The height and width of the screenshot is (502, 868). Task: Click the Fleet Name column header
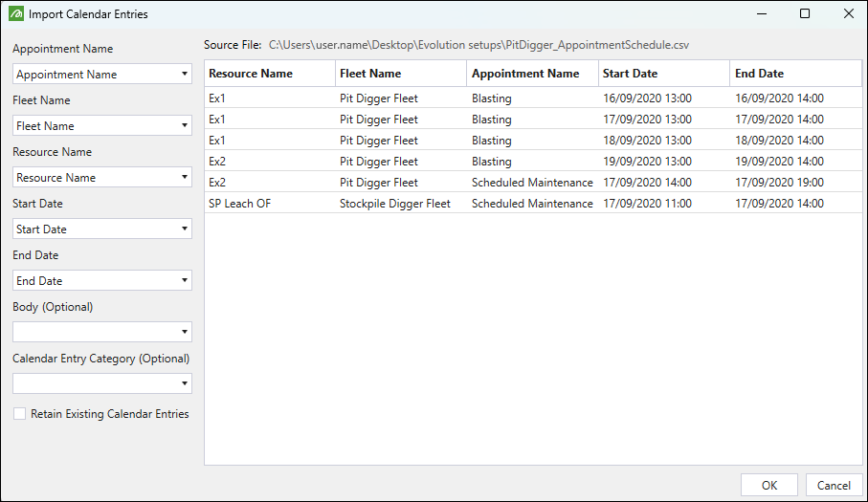click(401, 74)
